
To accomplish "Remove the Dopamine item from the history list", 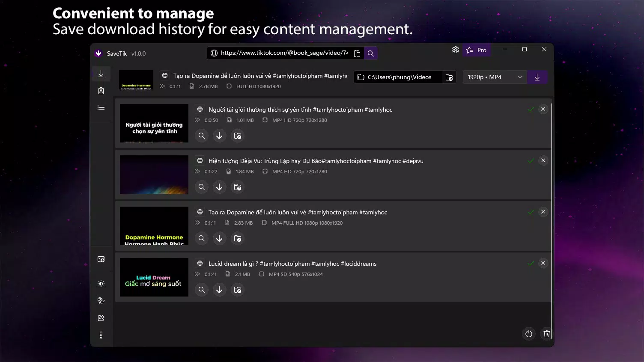I will (x=543, y=212).
